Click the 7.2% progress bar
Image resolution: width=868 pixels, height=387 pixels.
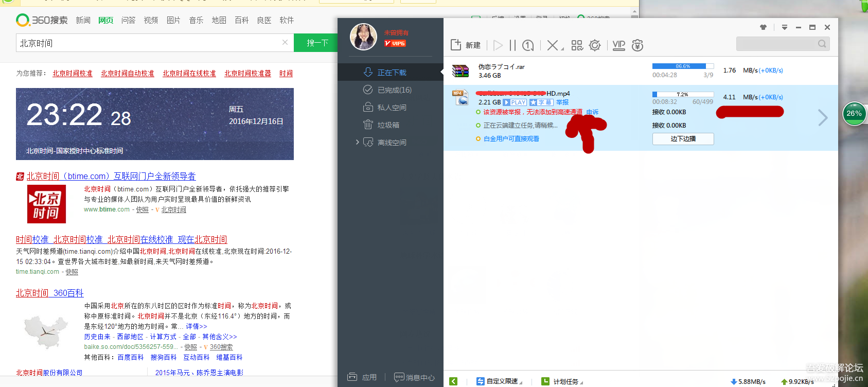[x=683, y=94]
